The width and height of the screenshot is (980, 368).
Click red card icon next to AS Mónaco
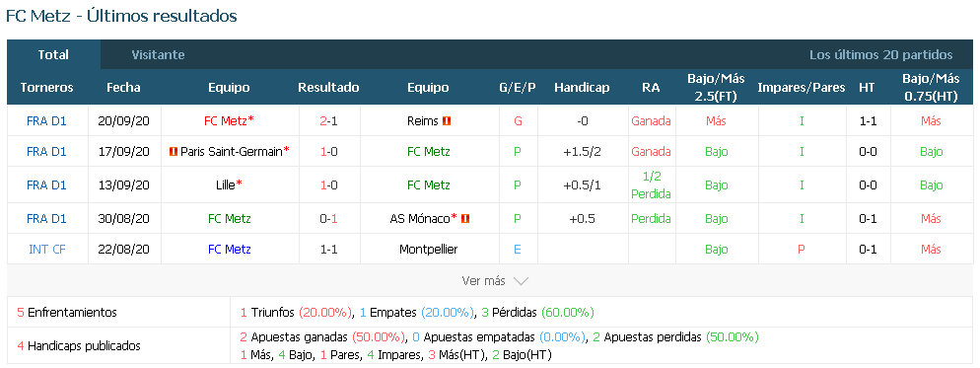tap(465, 218)
